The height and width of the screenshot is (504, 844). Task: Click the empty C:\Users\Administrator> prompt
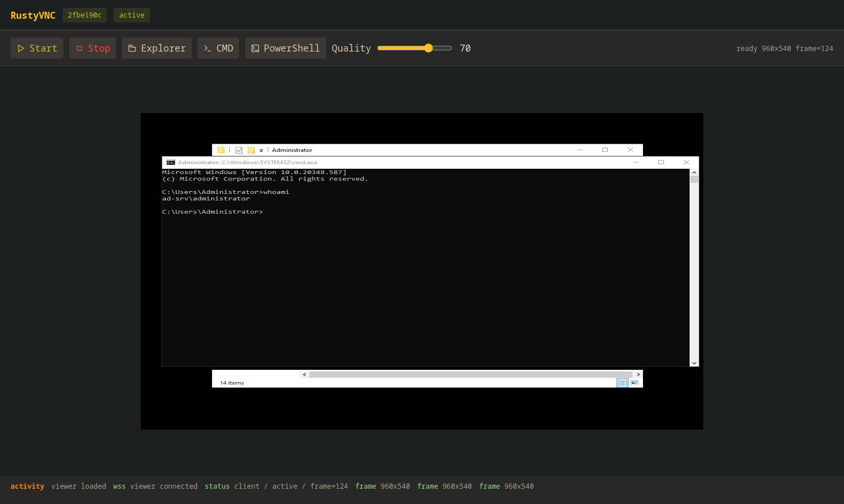point(213,212)
